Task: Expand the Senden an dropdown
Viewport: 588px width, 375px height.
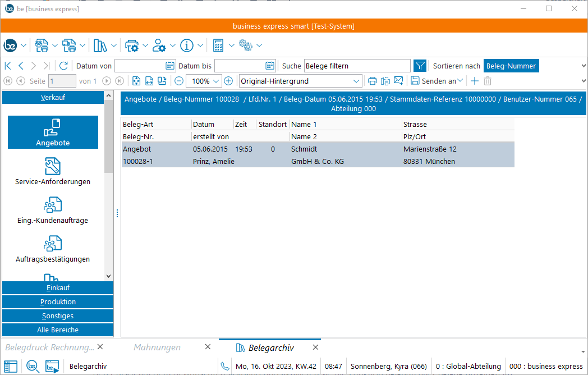Action: (460, 81)
